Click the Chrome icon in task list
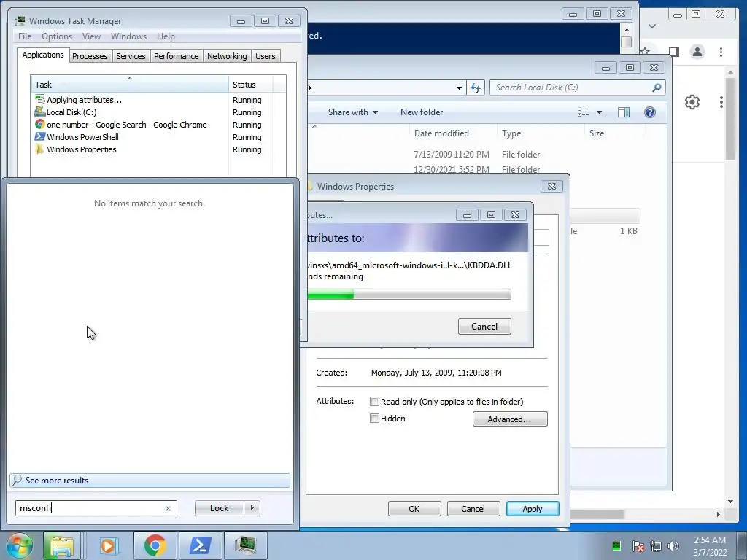 click(x=40, y=124)
